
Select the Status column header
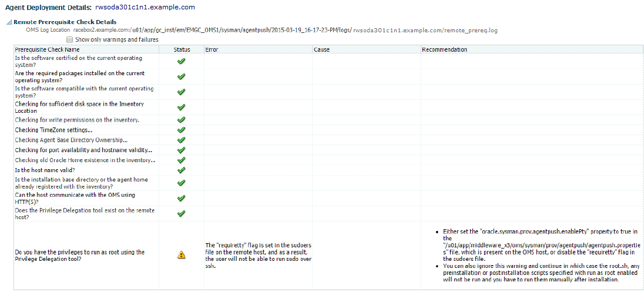182,49
